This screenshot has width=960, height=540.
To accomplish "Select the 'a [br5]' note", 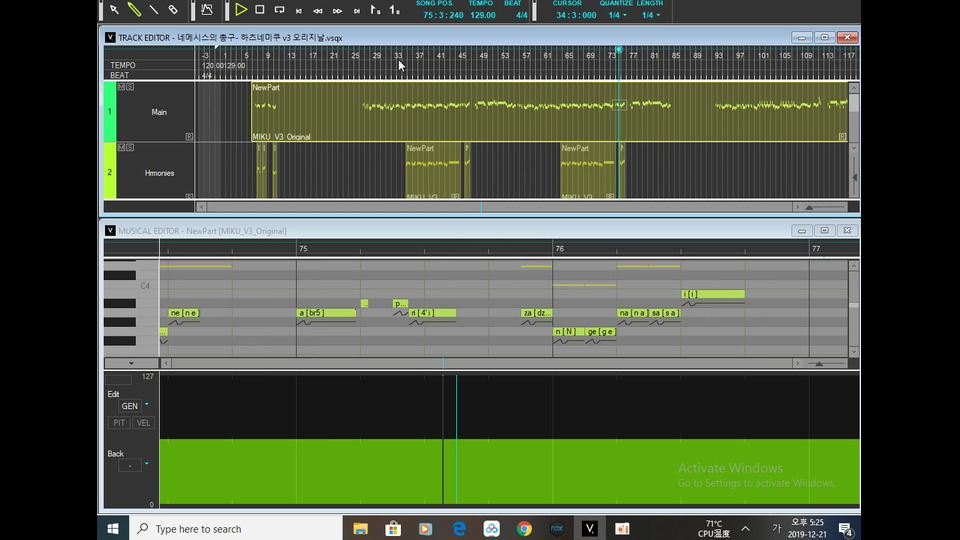I will [326, 313].
